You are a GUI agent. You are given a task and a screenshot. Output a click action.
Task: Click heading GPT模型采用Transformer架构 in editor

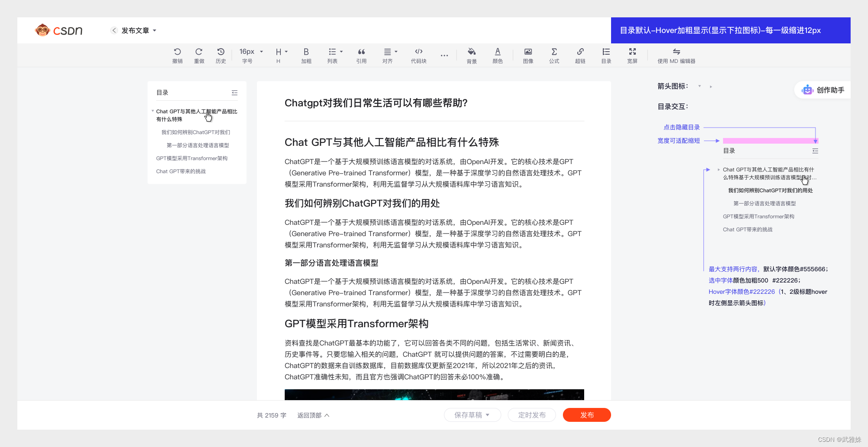point(356,324)
